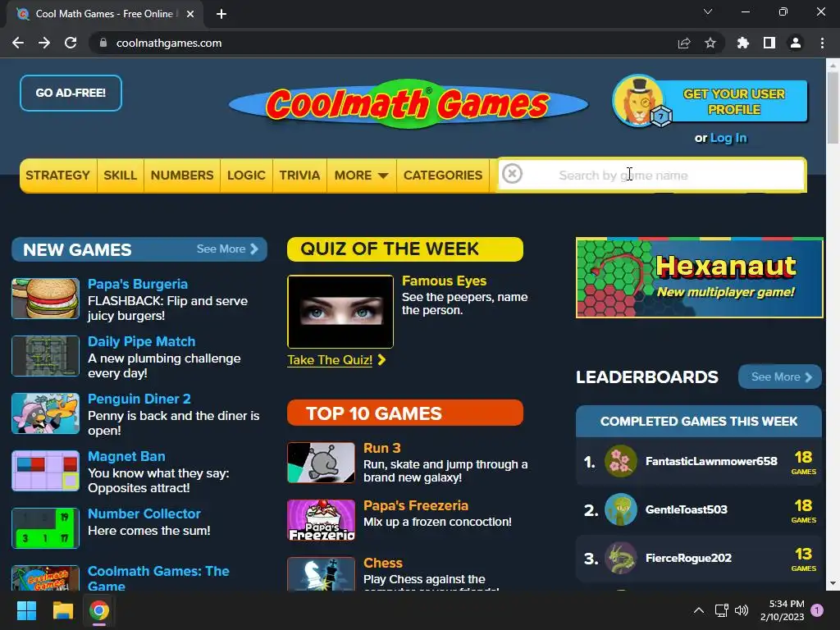This screenshot has height=630, width=840.
Task: Open the Papa's Freezeria title link
Action: pyautogui.click(x=416, y=505)
